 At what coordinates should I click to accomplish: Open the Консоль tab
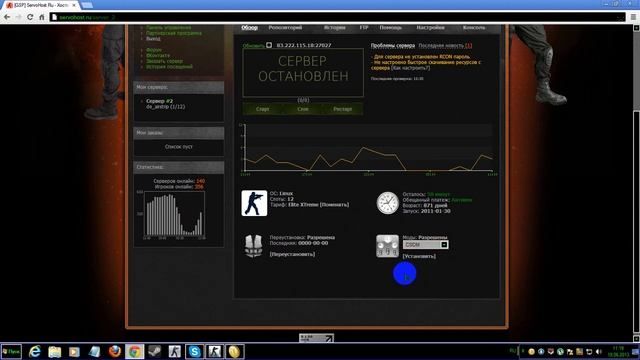pyautogui.click(x=474, y=27)
